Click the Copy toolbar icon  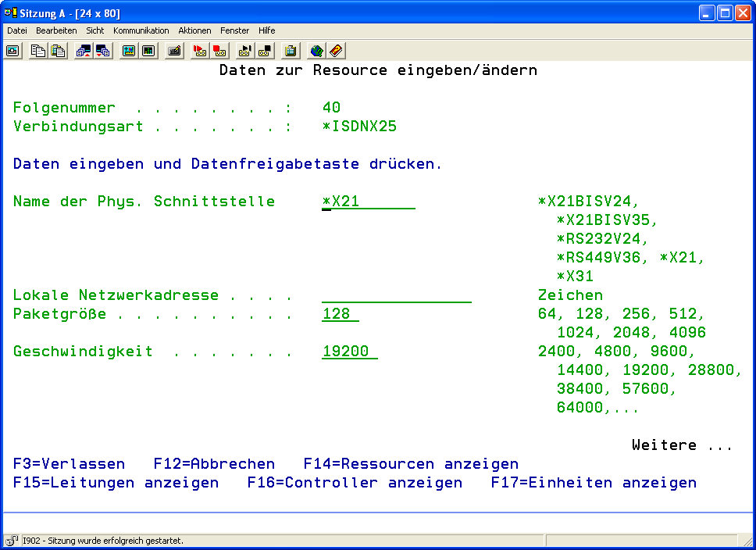pos(38,51)
